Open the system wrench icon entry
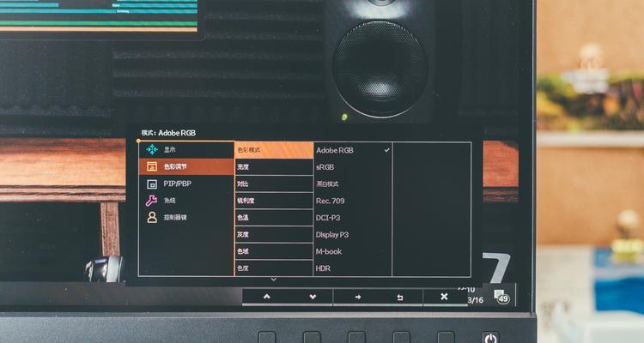This screenshot has height=343, width=644. tap(151, 201)
